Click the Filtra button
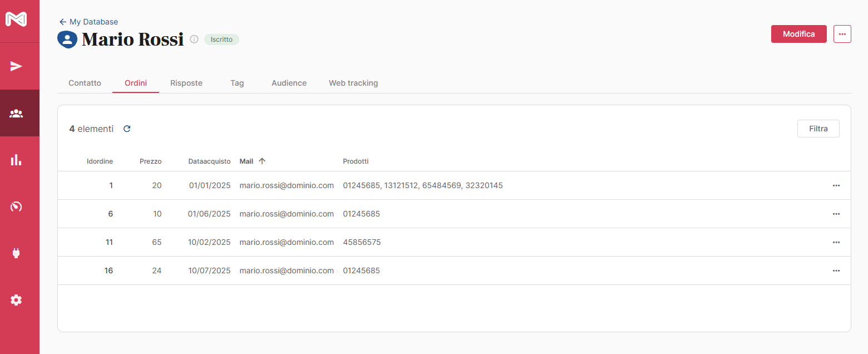The width and height of the screenshot is (868, 354). tap(818, 129)
